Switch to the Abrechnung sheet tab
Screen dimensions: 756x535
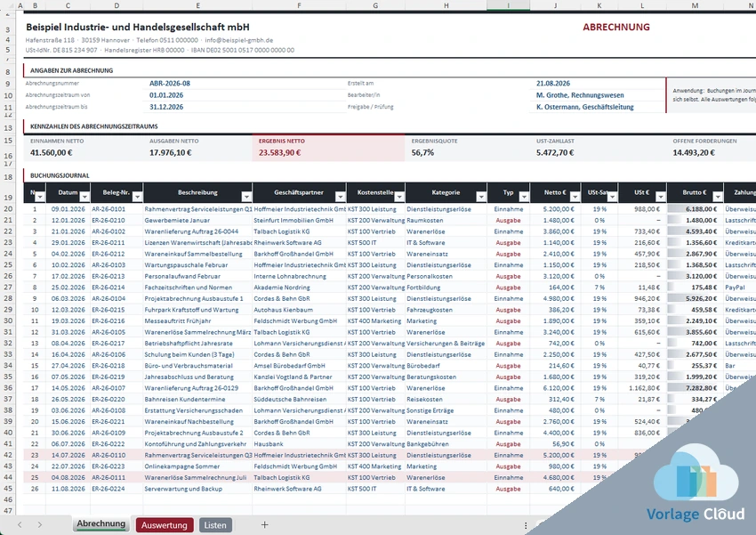(101, 524)
